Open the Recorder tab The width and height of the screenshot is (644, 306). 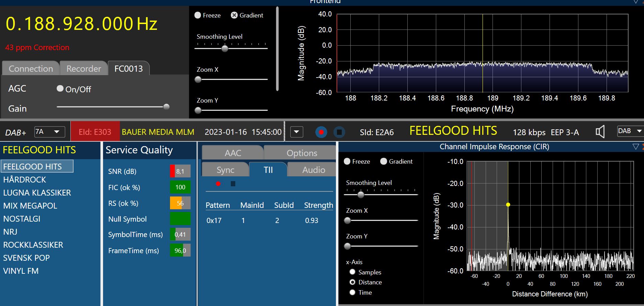pos(83,69)
